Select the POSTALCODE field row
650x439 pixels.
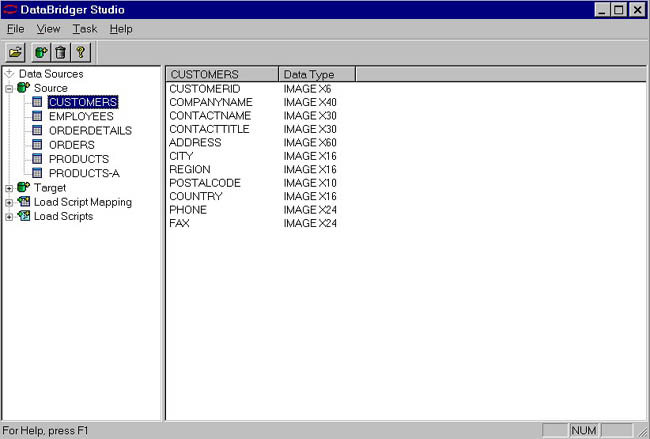point(205,183)
